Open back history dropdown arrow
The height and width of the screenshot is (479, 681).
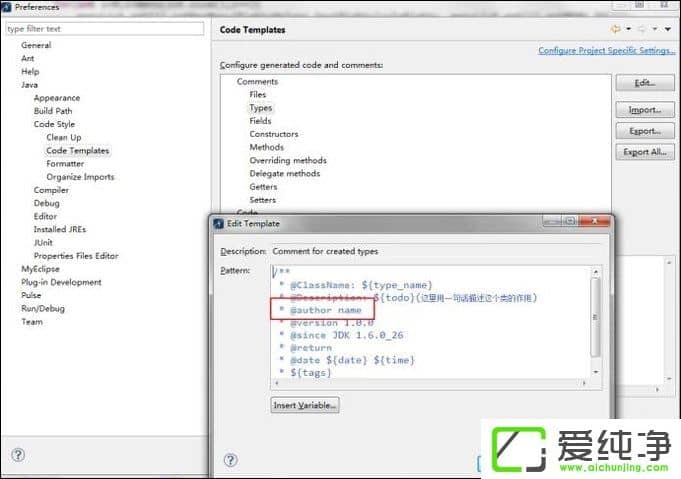[628, 29]
